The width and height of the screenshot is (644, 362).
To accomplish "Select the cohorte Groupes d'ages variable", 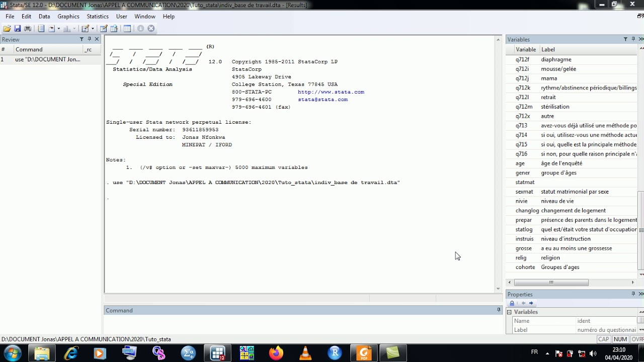I will (x=572, y=267).
